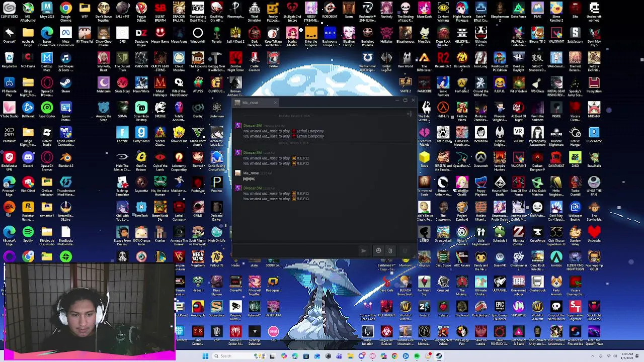Click the Windowkill desktop icon
The height and width of the screenshot is (362, 644).
pyautogui.click(x=198, y=36)
